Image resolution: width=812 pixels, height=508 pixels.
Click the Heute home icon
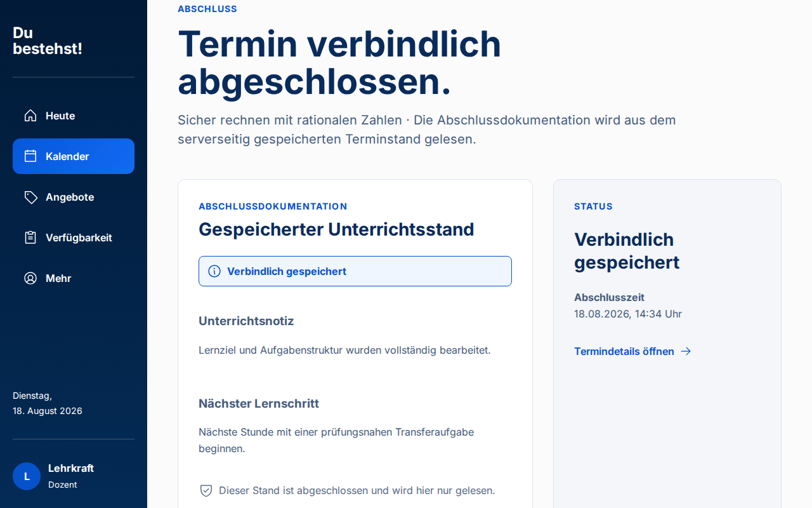click(x=30, y=116)
